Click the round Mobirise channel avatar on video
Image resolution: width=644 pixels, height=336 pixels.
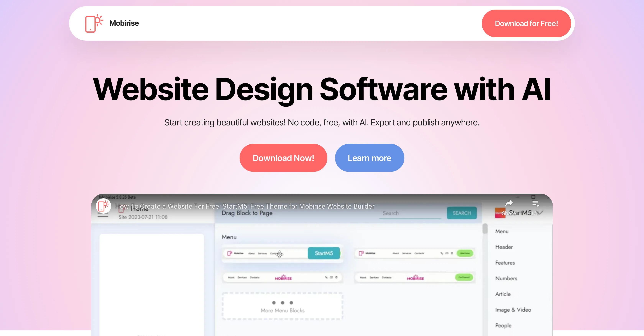point(103,206)
